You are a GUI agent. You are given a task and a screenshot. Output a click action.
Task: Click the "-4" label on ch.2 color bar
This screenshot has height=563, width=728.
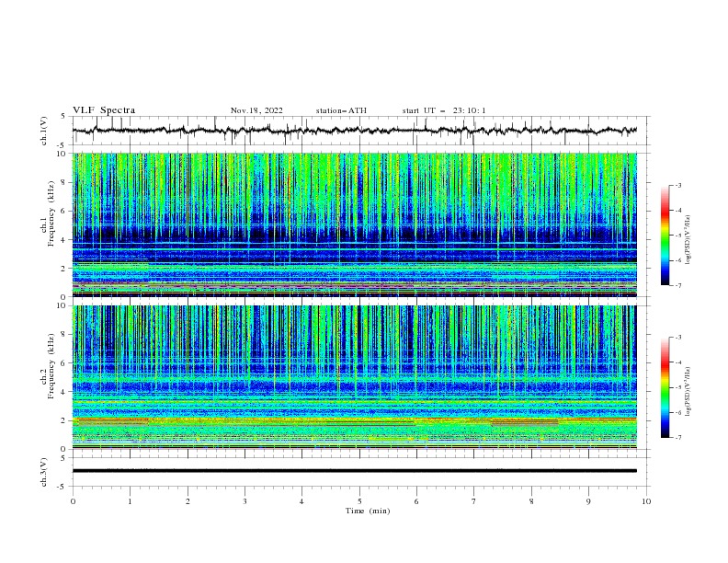678,362
